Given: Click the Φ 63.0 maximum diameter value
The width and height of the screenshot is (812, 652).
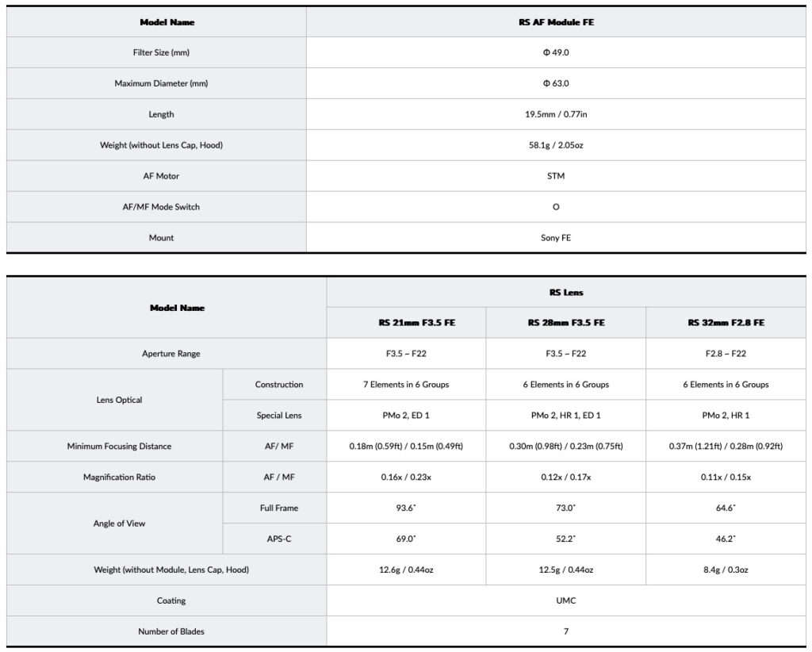Looking at the screenshot, I should [x=555, y=83].
